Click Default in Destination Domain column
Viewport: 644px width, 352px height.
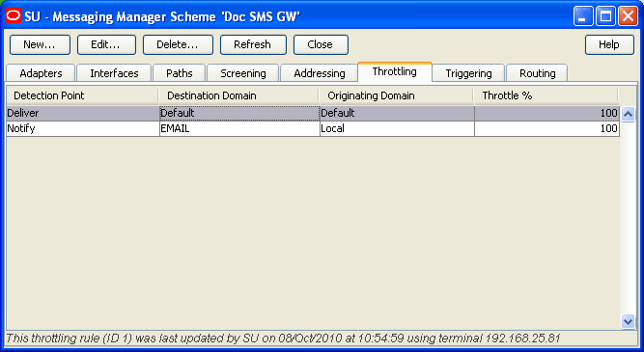239,113
